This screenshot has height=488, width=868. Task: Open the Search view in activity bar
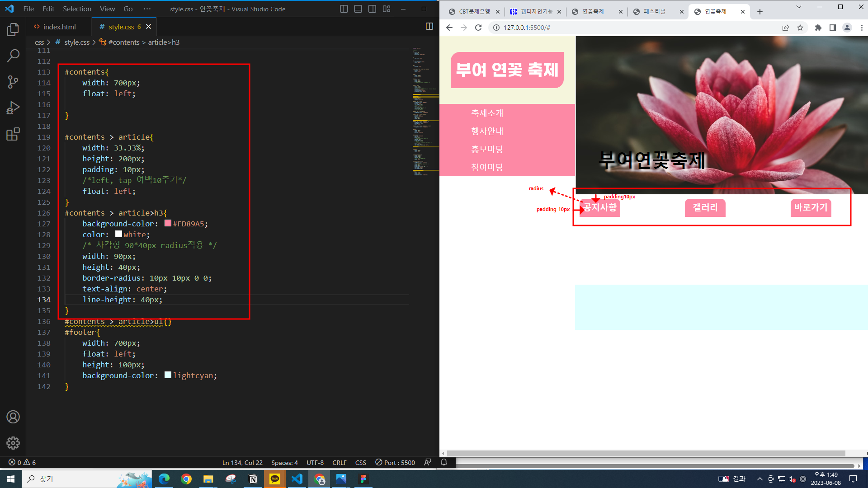click(x=13, y=56)
